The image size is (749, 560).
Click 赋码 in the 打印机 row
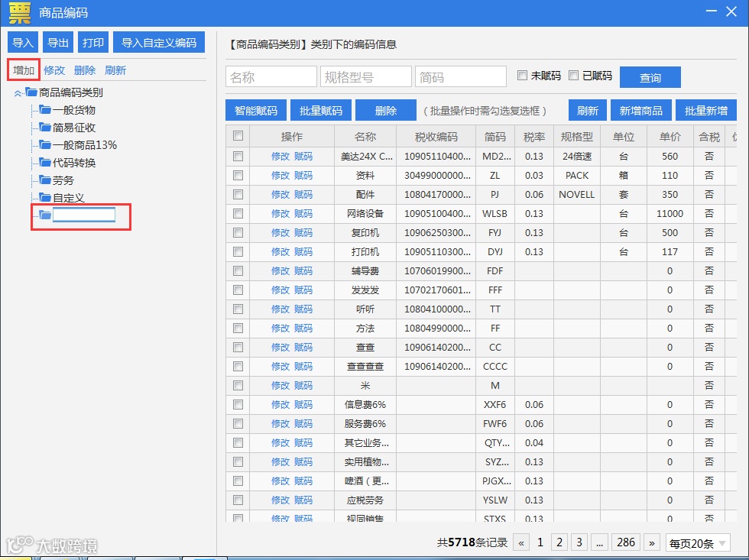303,251
